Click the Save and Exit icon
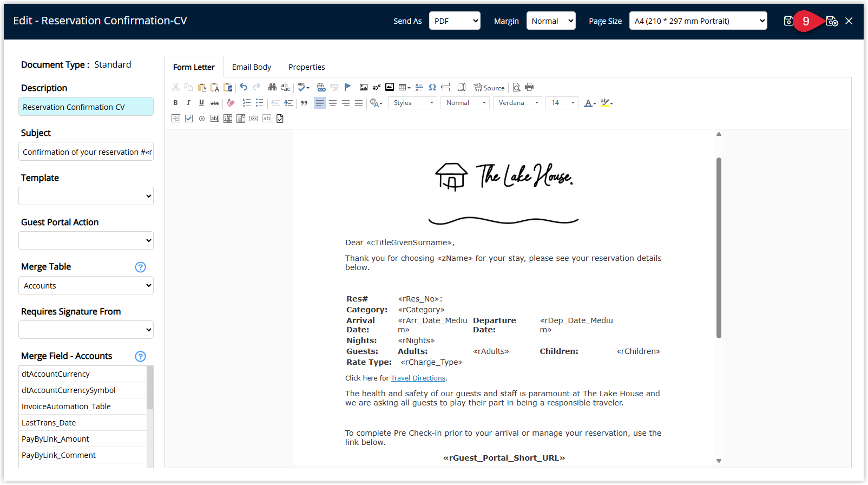The image size is (868, 485). pos(832,21)
